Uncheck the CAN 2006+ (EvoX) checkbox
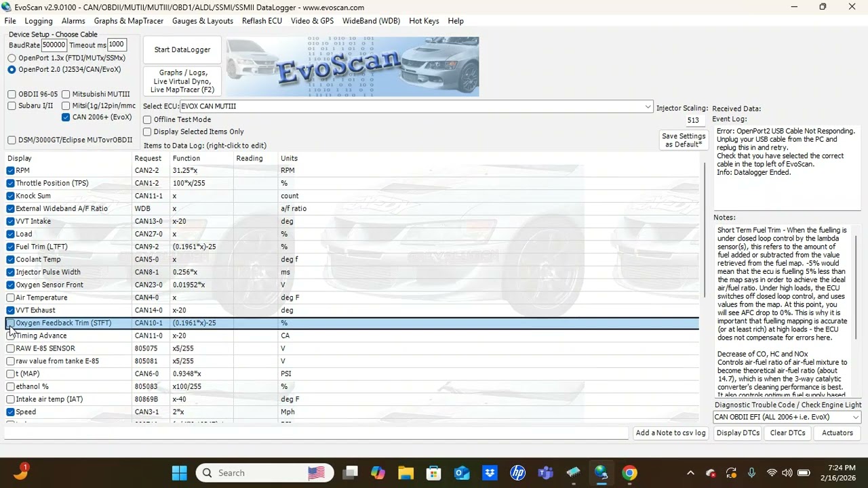This screenshot has width=868, height=488. point(66,117)
